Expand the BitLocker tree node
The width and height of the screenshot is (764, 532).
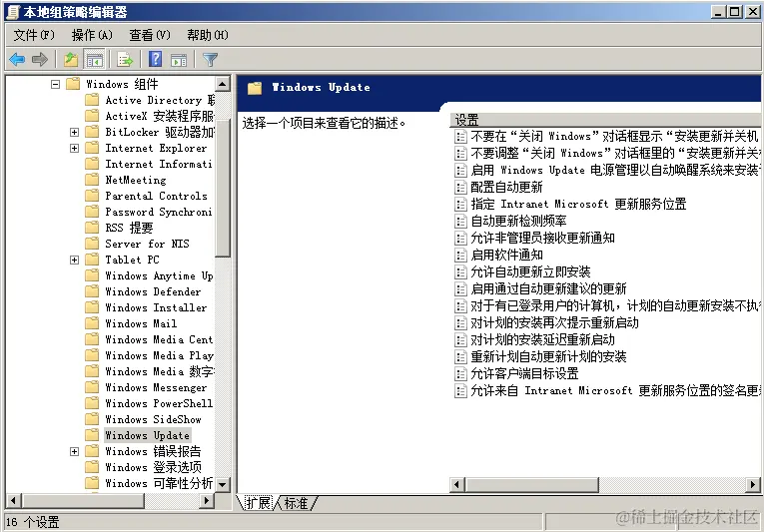click(74, 132)
